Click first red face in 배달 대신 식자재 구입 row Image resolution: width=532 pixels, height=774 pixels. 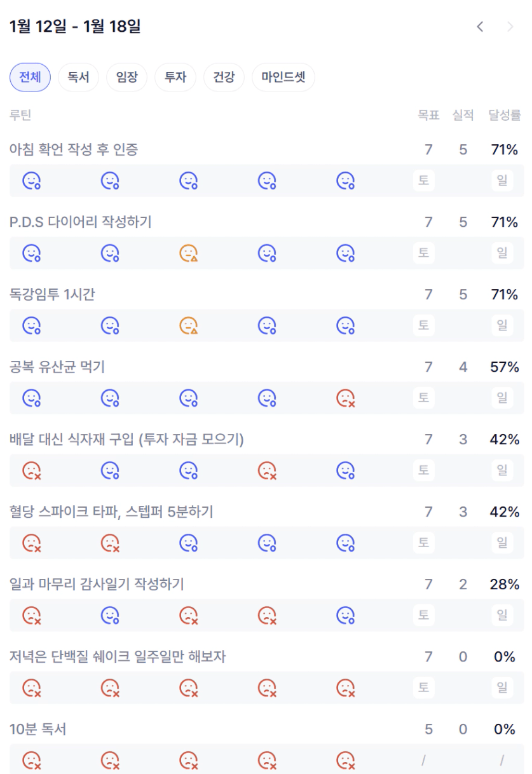32,471
